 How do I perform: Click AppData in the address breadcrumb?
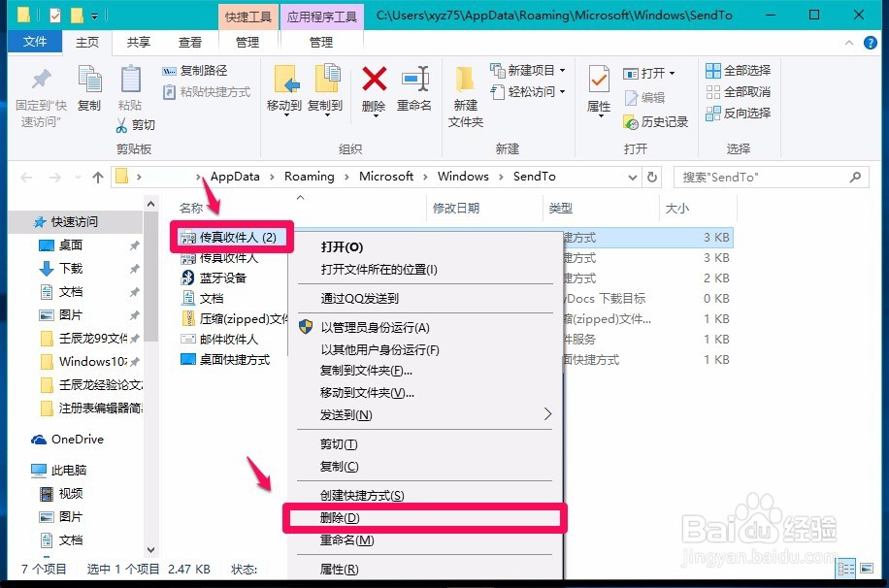(x=235, y=177)
